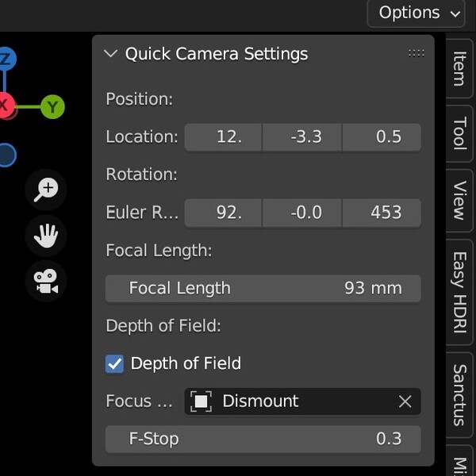Screen dimensions: 476x476
Task: Click the pan view hand icon
Action: tap(46, 235)
